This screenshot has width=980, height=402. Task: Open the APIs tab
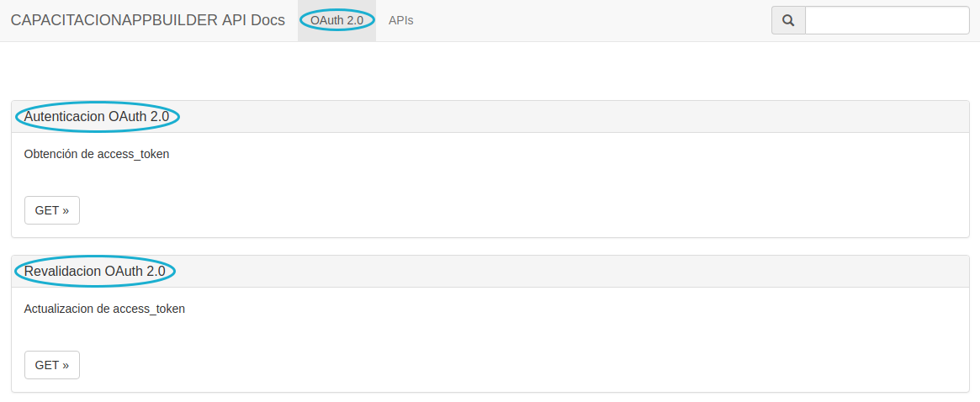click(400, 20)
